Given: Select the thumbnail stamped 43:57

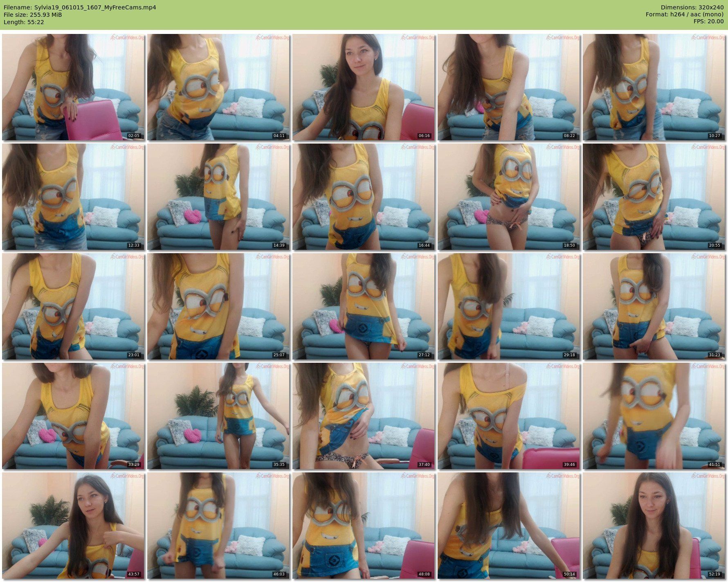Looking at the screenshot, I should 73,526.
